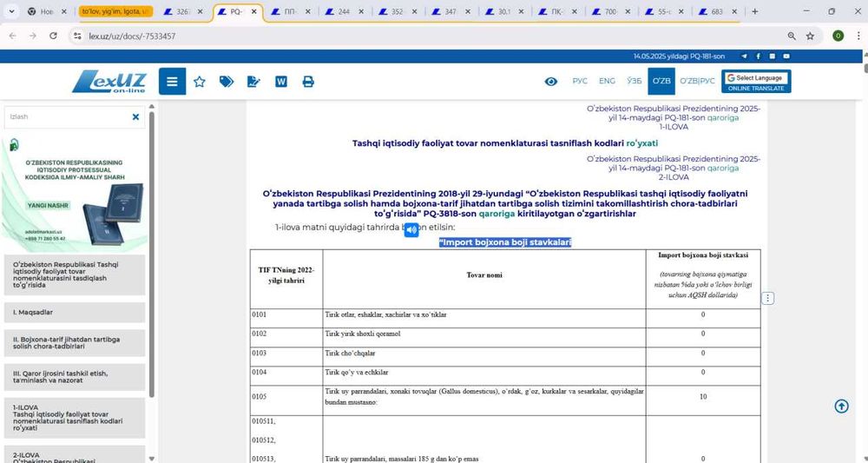Switch language to ЎЗБ Cyrillic

tap(634, 82)
